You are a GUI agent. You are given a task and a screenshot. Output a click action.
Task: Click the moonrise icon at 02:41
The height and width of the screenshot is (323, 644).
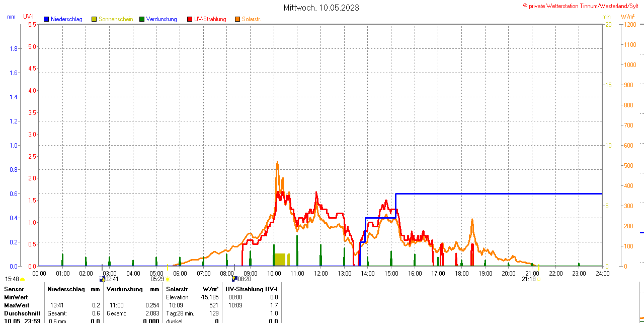[x=102, y=279]
